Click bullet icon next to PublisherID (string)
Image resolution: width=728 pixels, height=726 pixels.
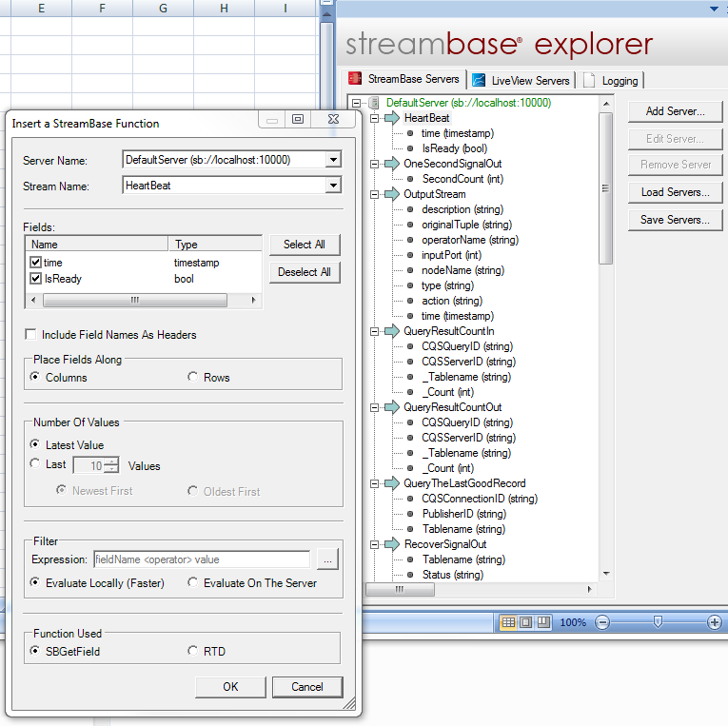(x=410, y=514)
